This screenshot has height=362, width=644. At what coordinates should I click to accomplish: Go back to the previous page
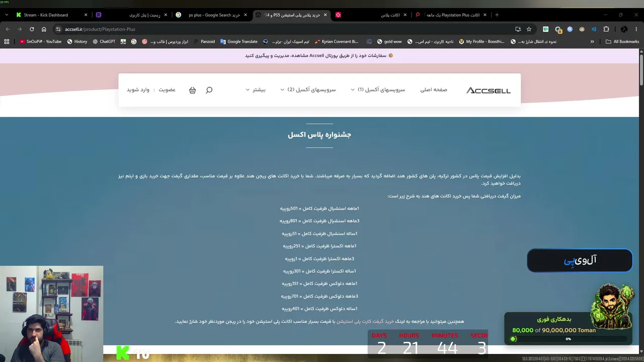click(x=8, y=29)
